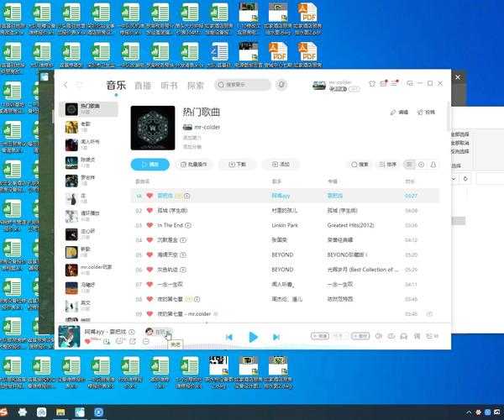Open the file explorer taskbar icon
Image resolution: width=504 pixels, height=420 pixels.
(60, 412)
